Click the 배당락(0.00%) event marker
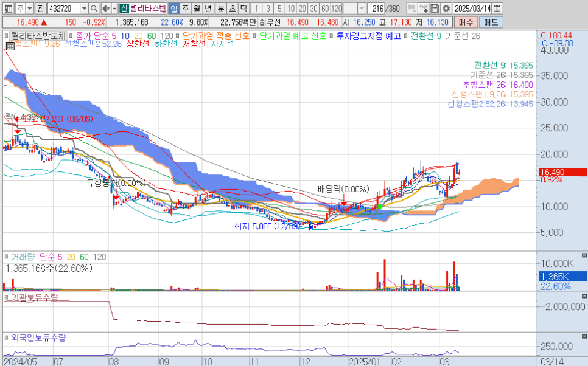588x366 pixels. click(x=343, y=189)
